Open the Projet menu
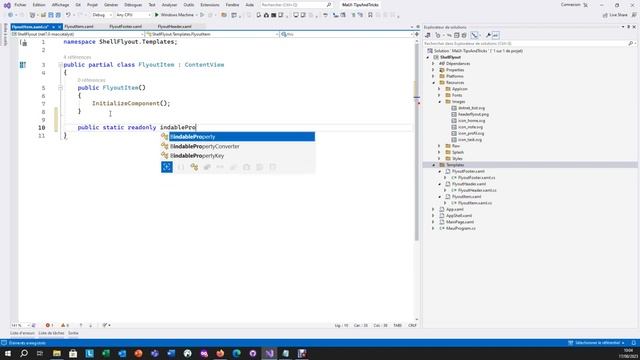640x360 pixels. pos(92,5)
